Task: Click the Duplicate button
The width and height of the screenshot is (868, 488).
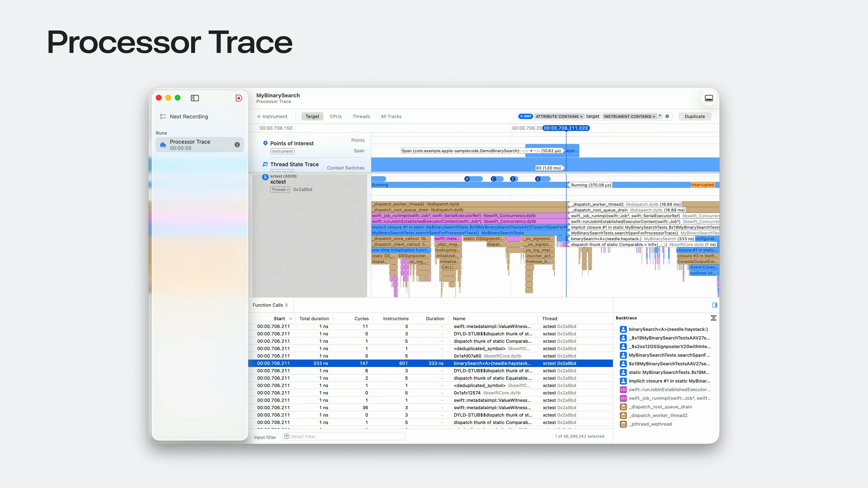Action: coord(694,116)
